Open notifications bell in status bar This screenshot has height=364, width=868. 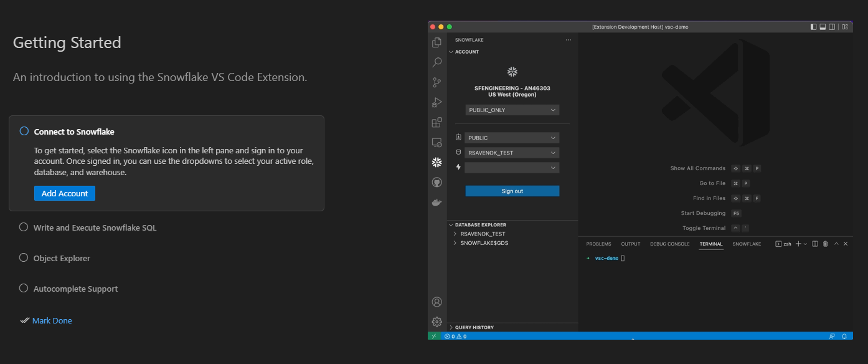pyautogui.click(x=844, y=336)
